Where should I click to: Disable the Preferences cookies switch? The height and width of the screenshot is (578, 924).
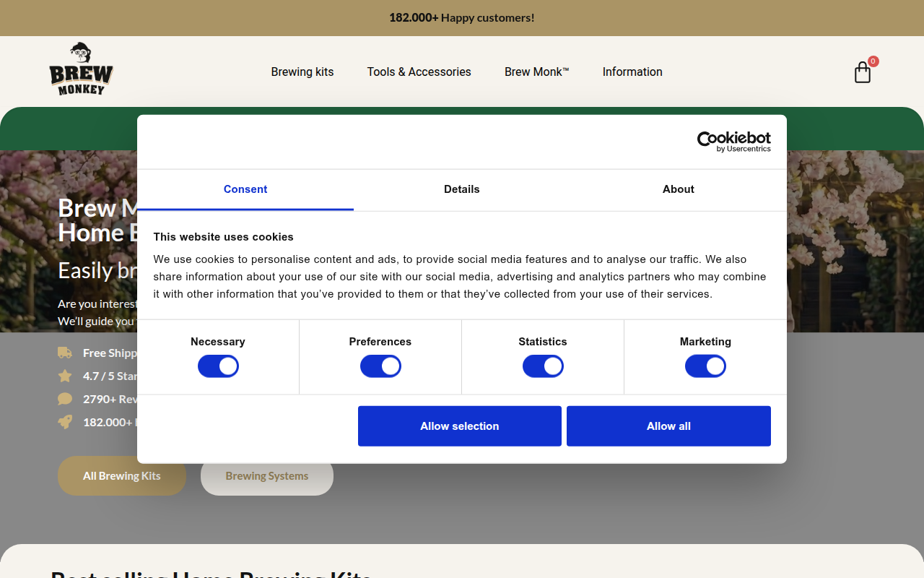pos(380,366)
